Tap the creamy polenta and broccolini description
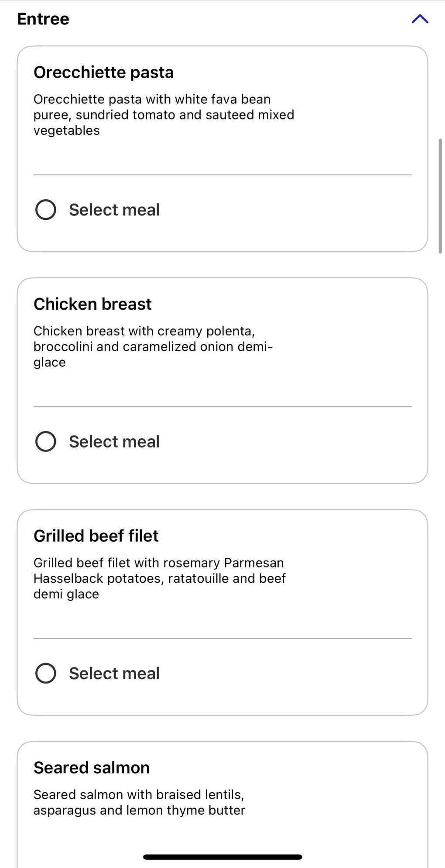This screenshot has width=445, height=868. tap(153, 346)
